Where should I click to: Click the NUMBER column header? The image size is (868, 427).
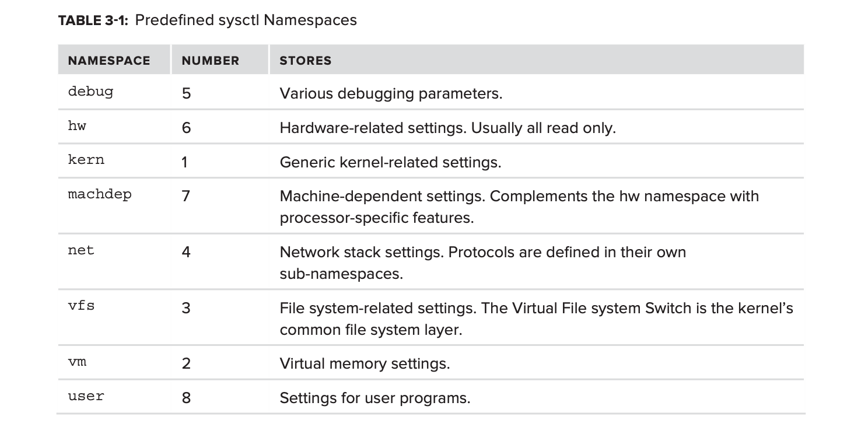tap(210, 61)
